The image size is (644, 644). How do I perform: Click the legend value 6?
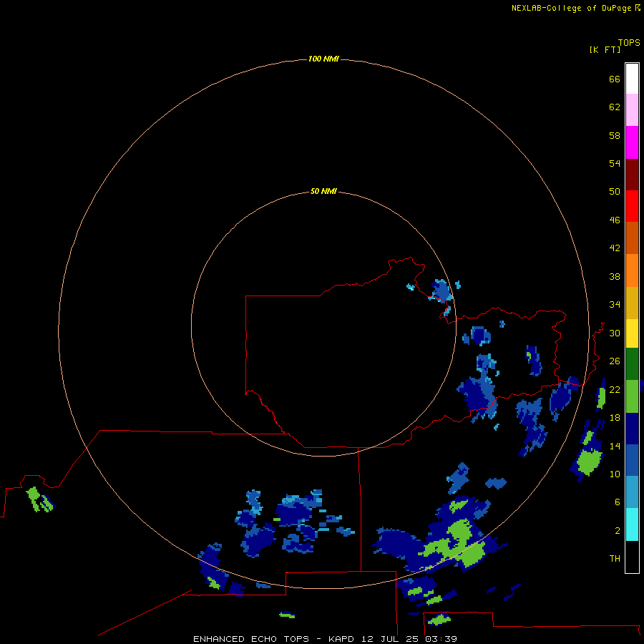click(x=618, y=502)
